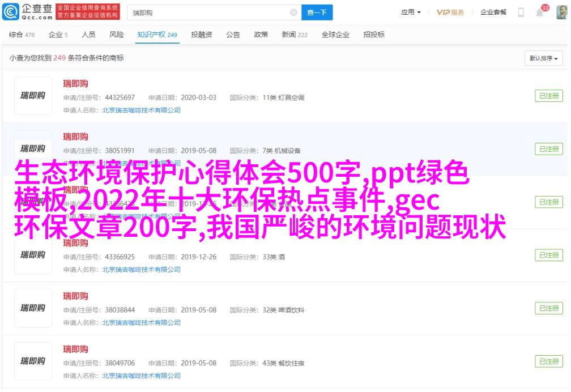
Task: Expand the 应用 dropdown menu
Action: click(411, 12)
